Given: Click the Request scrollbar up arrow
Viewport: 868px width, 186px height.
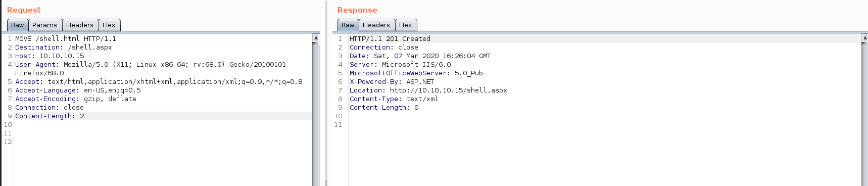Looking at the screenshot, I should coord(316,38).
